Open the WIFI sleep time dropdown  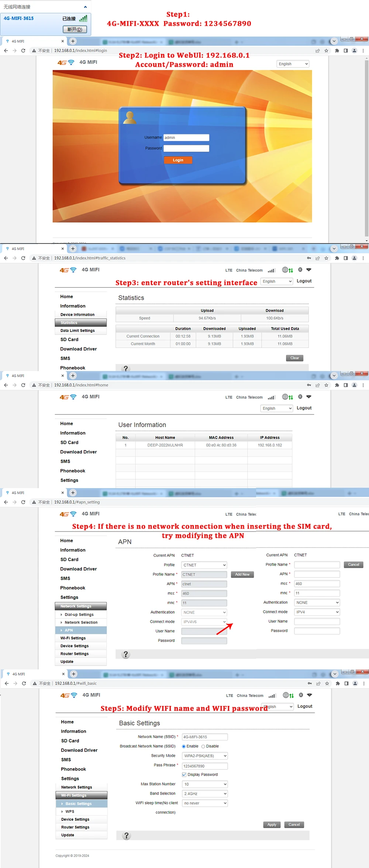click(205, 803)
